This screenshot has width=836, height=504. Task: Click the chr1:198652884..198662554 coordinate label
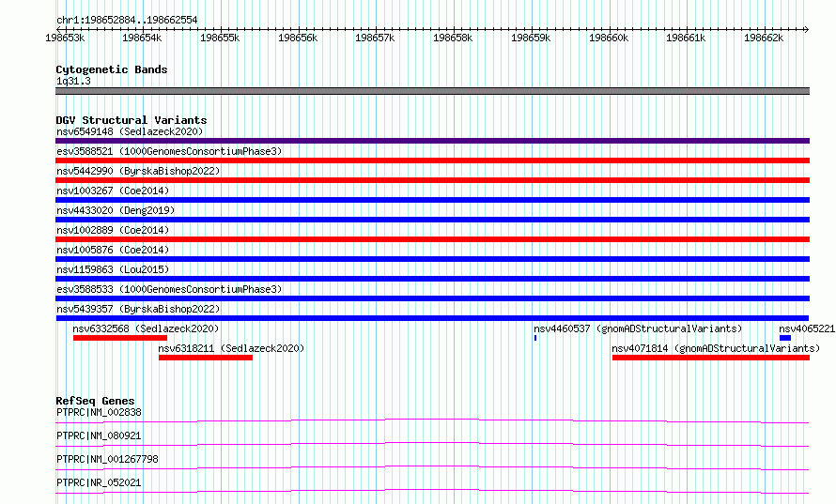127,20
